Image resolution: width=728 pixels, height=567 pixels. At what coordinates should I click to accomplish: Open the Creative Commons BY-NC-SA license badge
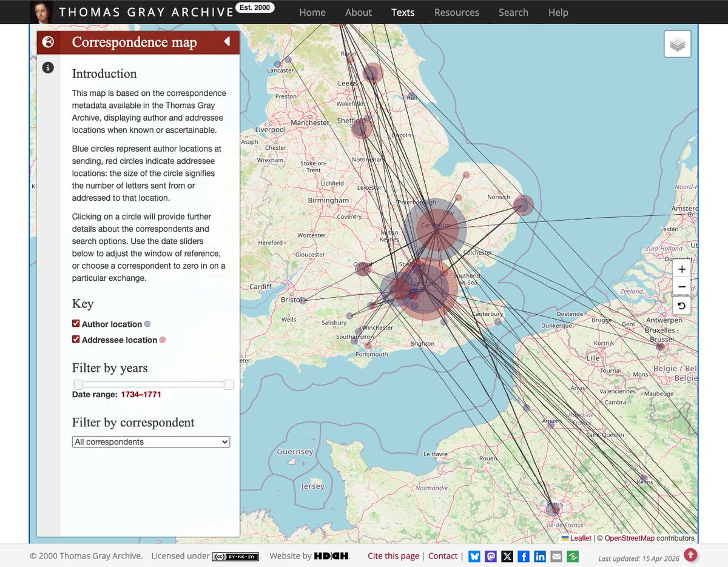coord(235,556)
